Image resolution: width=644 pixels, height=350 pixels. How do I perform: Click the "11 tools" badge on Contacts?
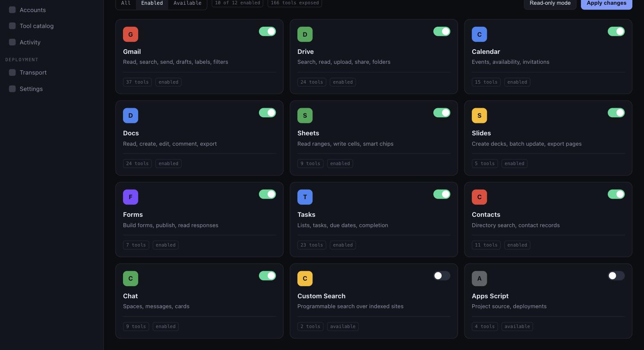tap(486, 245)
